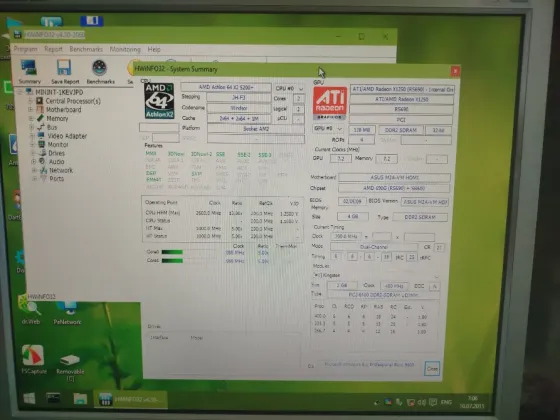Viewport: 560px width, 420px height.
Task: Expand the Video Adapter tree node
Action: pos(32,136)
